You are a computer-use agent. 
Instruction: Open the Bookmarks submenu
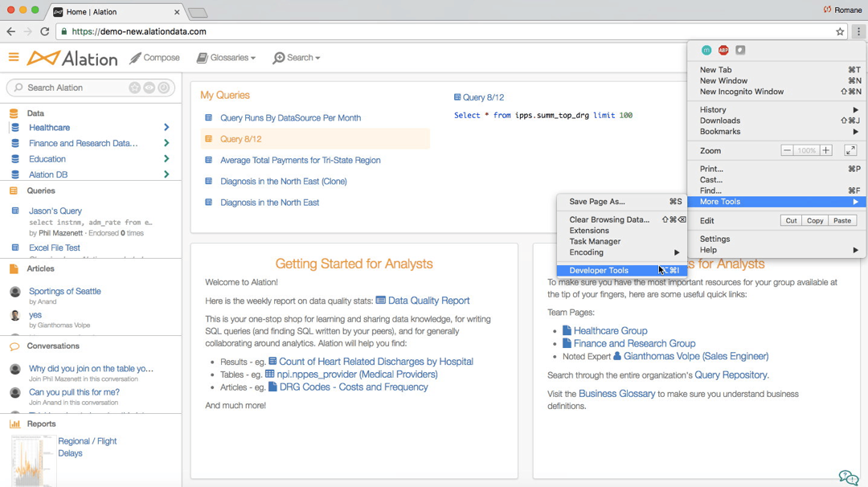(777, 132)
